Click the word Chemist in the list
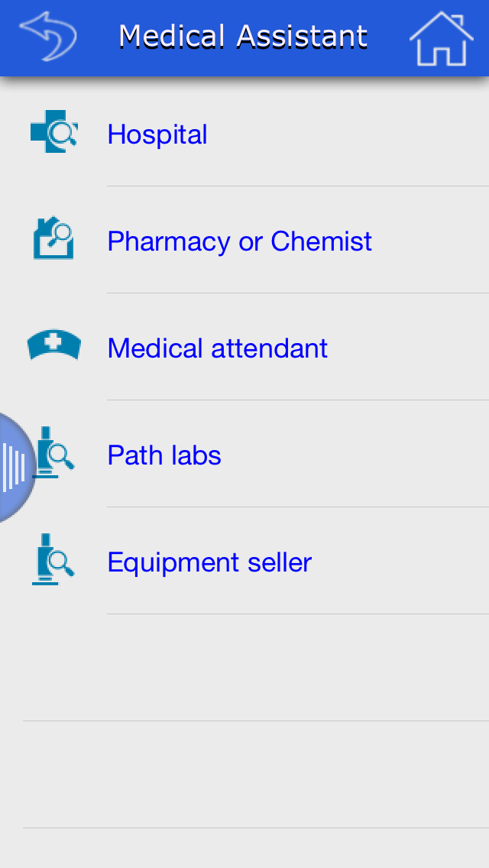The width and height of the screenshot is (489, 868). click(321, 241)
